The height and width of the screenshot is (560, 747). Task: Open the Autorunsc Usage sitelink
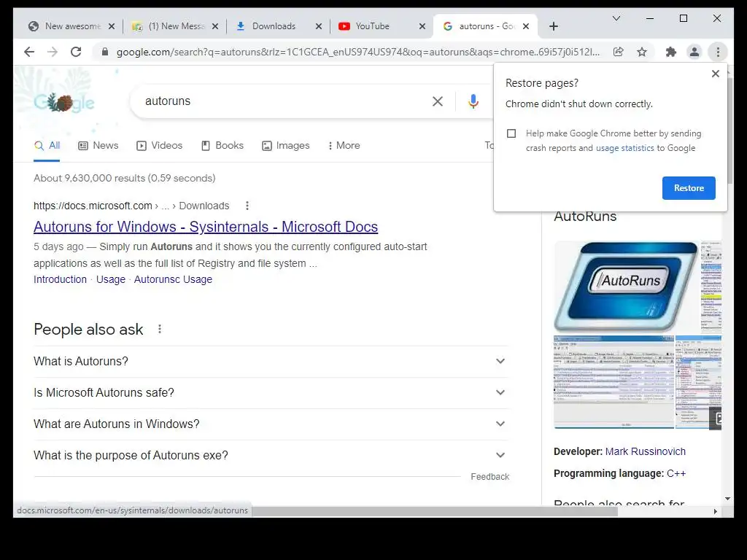coord(173,279)
